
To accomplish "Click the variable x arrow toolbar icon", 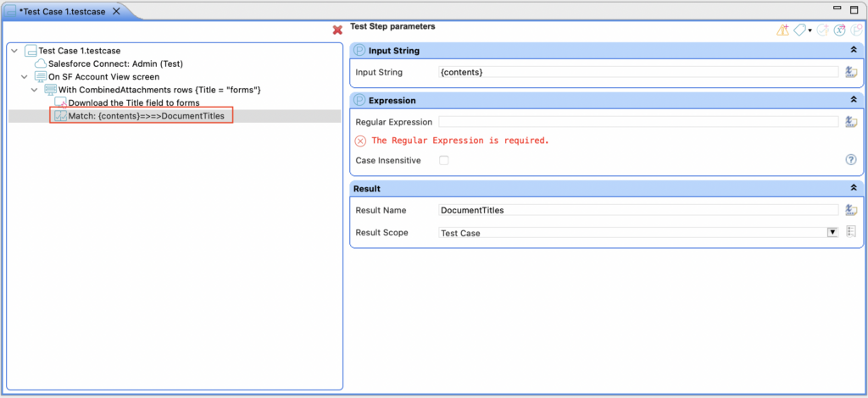I will (x=840, y=30).
